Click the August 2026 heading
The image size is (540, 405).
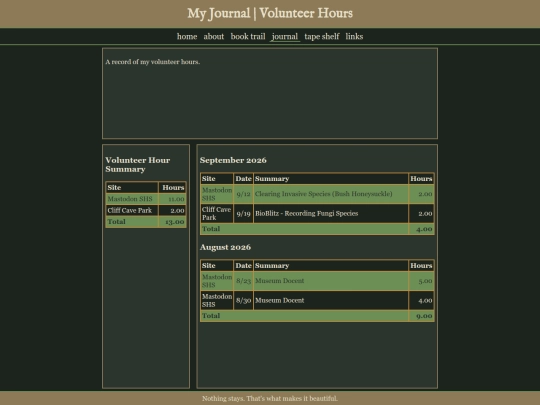(225, 247)
